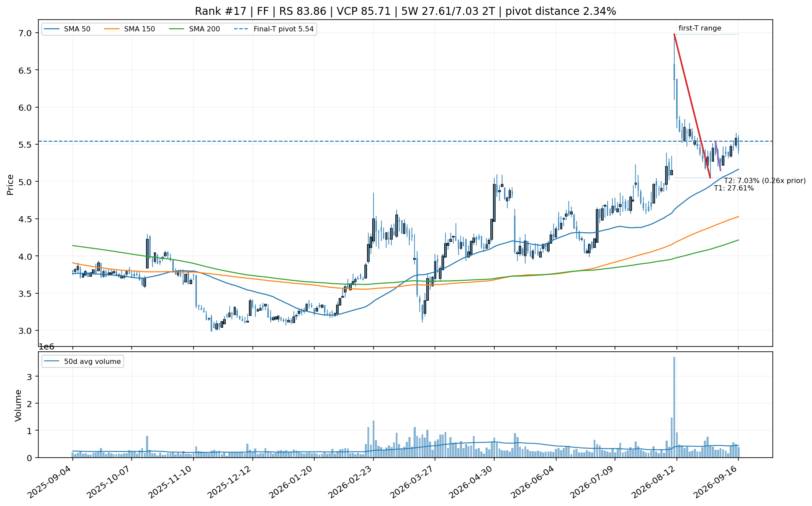Click the 'Price' y-axis label
Viewport: 812px width, 506px height.
tap(10, 185)
